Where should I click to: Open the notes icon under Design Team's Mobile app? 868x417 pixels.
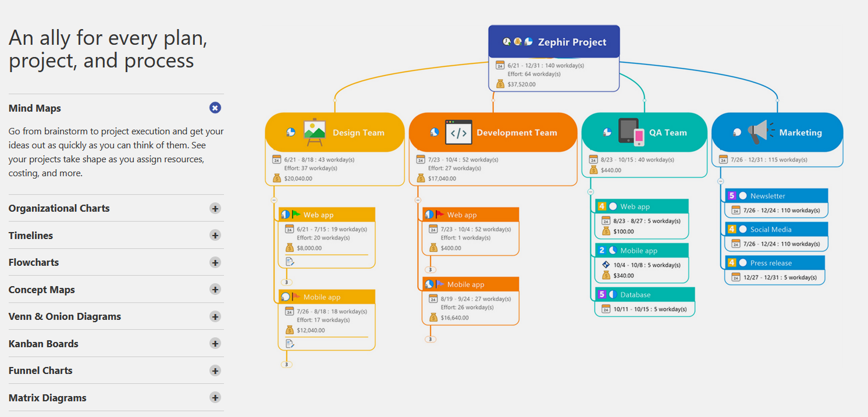click(x=289, y=343)
